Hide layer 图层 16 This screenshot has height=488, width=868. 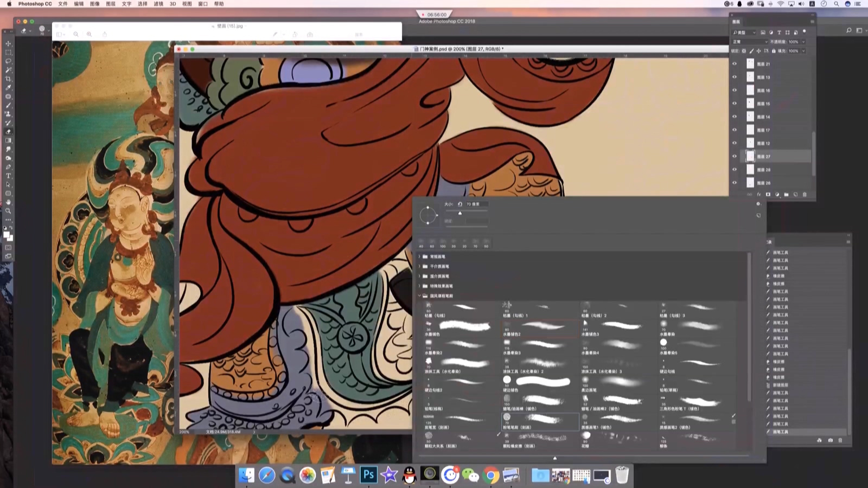(x=735, y=90)
